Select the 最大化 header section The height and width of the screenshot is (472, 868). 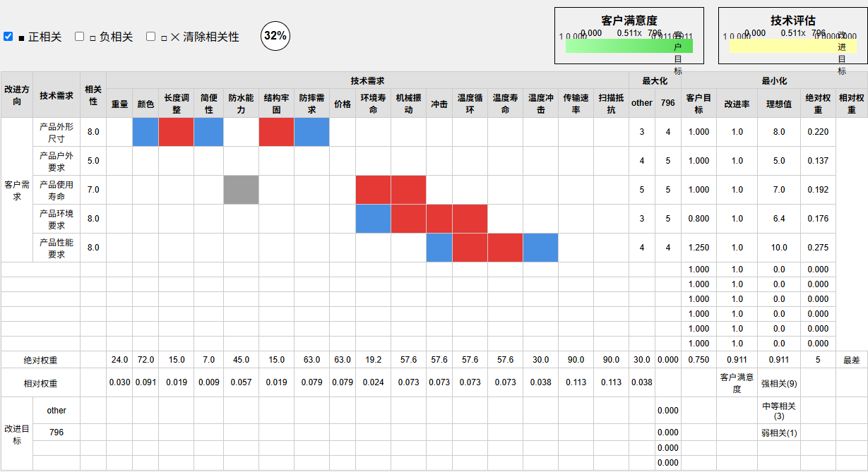pyautogui.click(x=655, y=81)
